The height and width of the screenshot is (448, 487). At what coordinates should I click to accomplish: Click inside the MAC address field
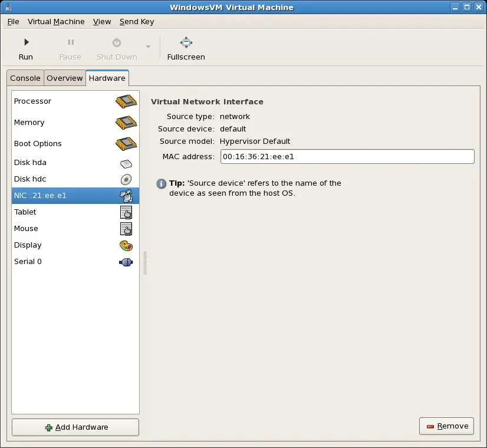pyautogui.click(x=347, y=156)
